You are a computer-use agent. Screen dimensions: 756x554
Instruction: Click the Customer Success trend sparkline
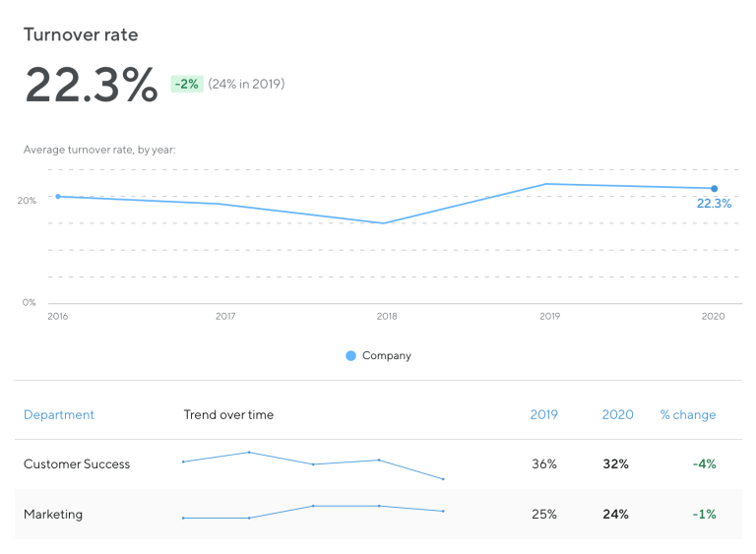(x=313, y=465)
